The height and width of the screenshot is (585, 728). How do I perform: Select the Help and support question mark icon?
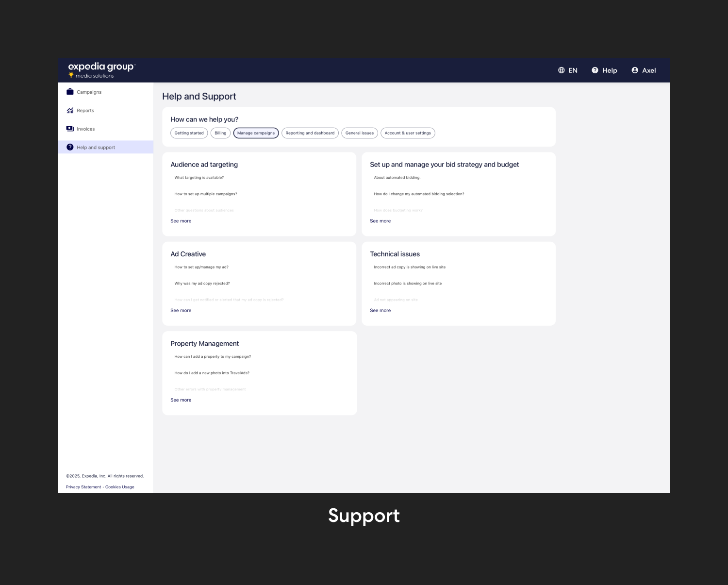70,147
